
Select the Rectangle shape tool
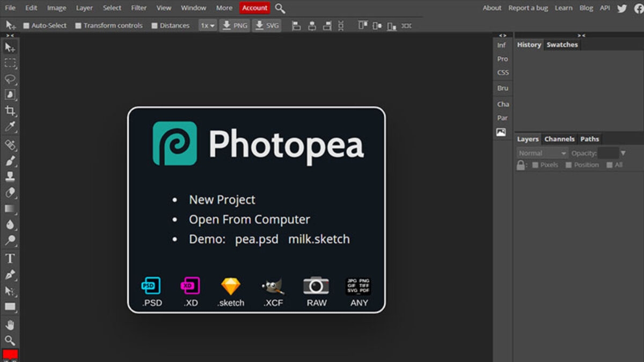[10, 307]
